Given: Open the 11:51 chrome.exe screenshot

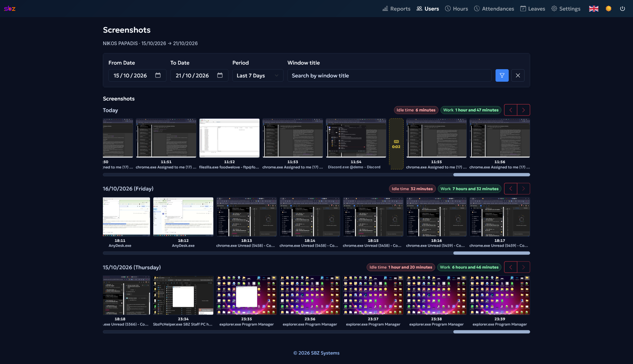Looking at the screenshot, I should 166,138.
